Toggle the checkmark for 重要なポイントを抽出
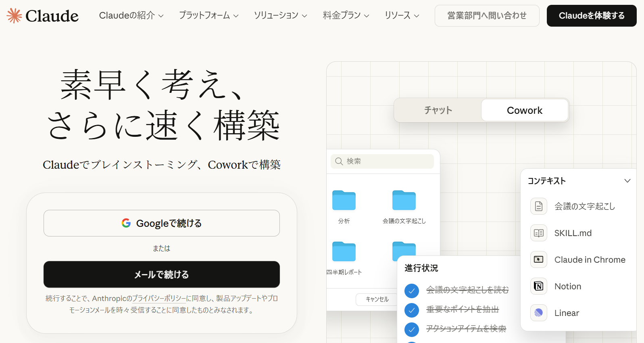This screenshot has width=644, height=343. (x=412, y=310)
